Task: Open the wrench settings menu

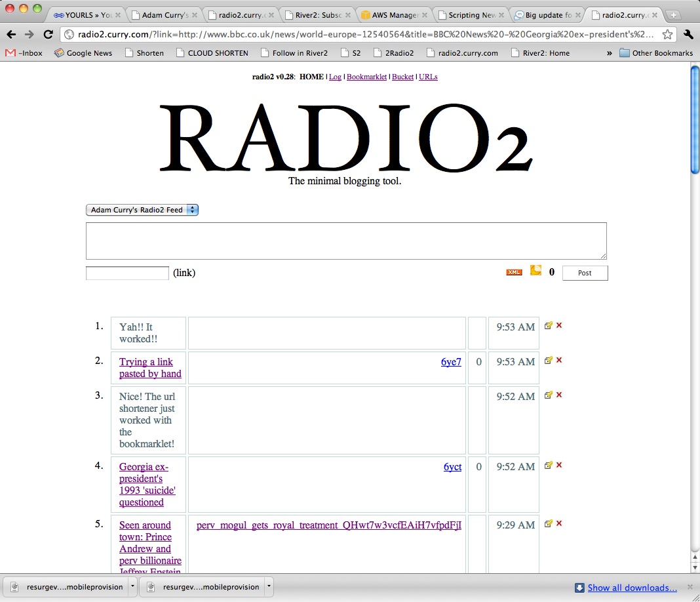Action: point(688,34)
